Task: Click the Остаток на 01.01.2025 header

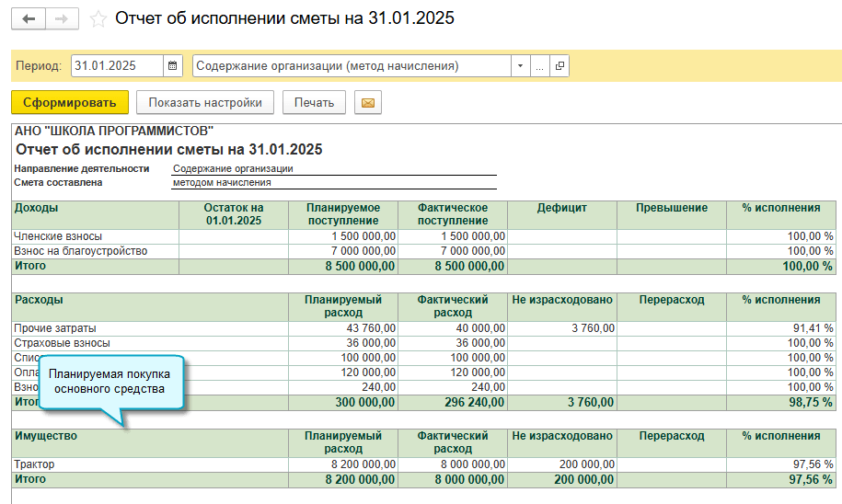Action: pyautogui.click(x=234, y=214)
